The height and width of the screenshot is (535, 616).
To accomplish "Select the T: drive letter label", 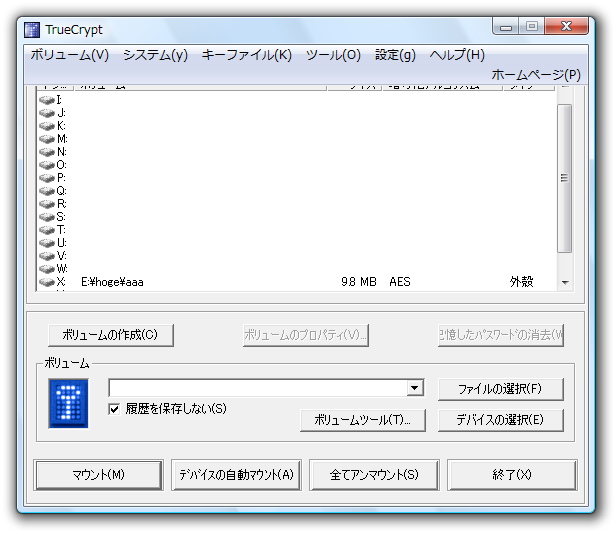I will click(61, 230).
